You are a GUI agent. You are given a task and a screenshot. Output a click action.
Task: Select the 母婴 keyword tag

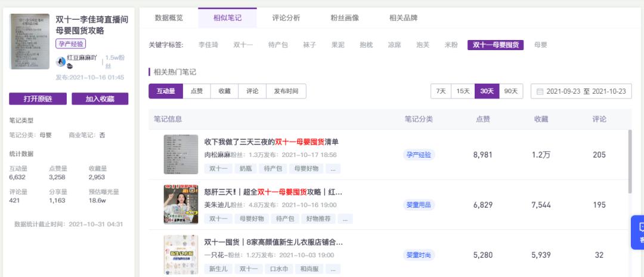540,45
